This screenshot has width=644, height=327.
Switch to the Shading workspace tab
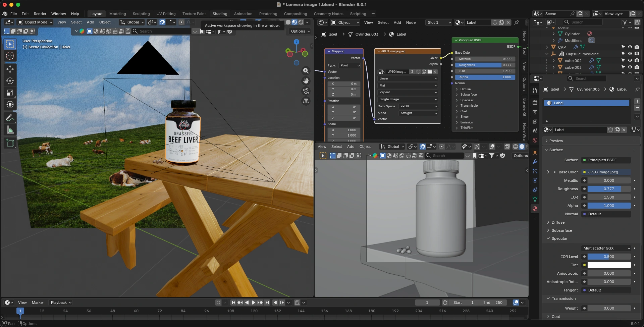pyautogui.click(x=220, y=14)
